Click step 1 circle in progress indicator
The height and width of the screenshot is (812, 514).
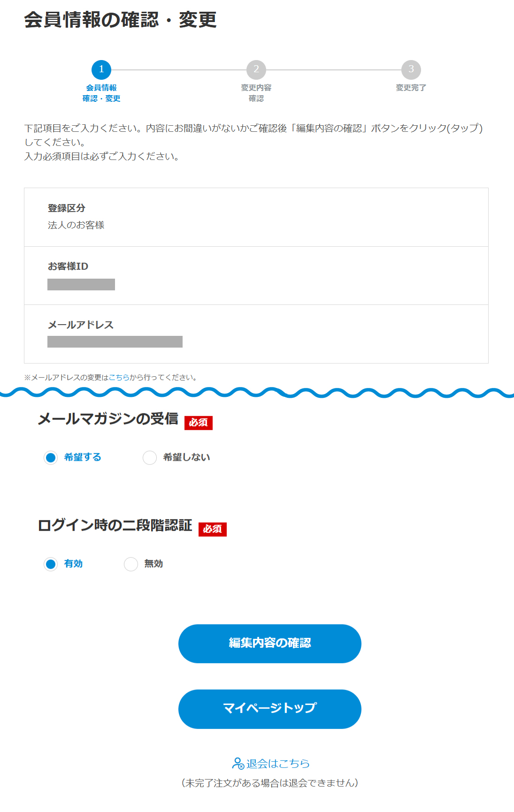(x=101, y=70)
